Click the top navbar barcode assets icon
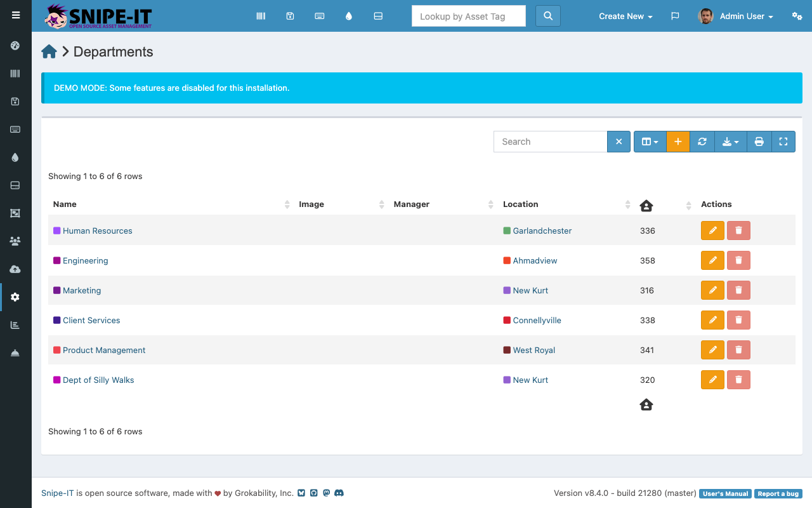This screenshot has width=812, height=508. 261,16
